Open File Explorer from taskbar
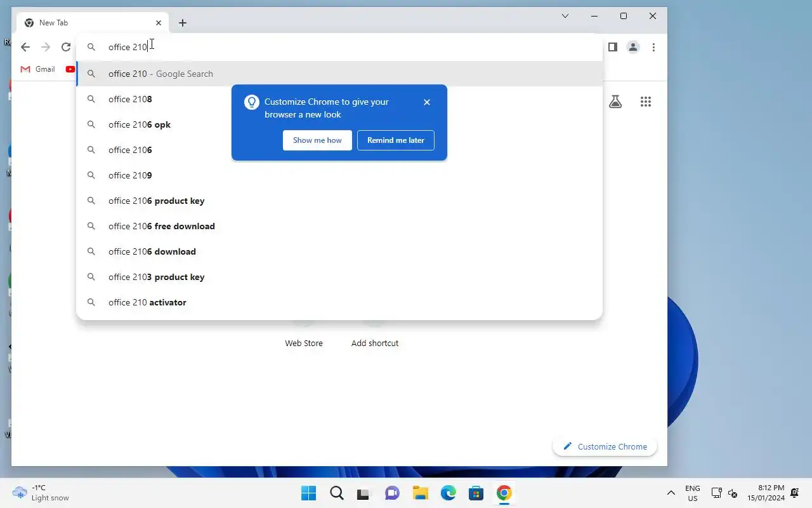Image resolution: width=812 pixels, height=508 pixels. click(x=421, y=493)
